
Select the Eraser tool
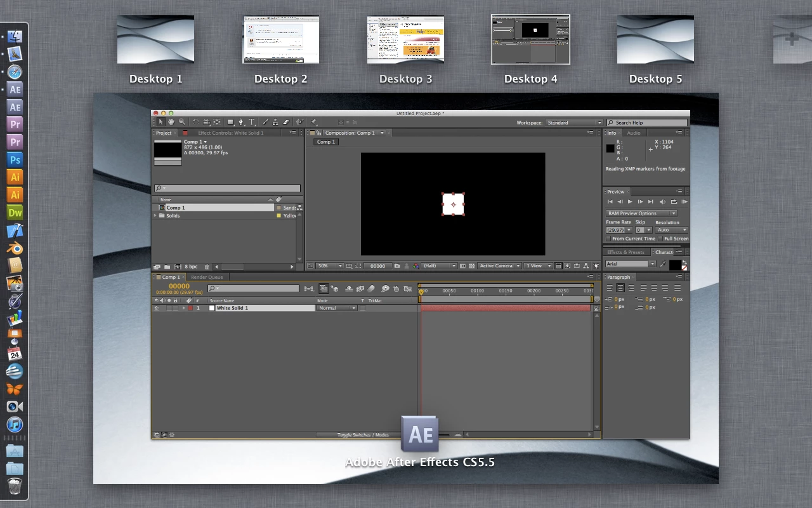pyautogui.click(x=286, y=122)
